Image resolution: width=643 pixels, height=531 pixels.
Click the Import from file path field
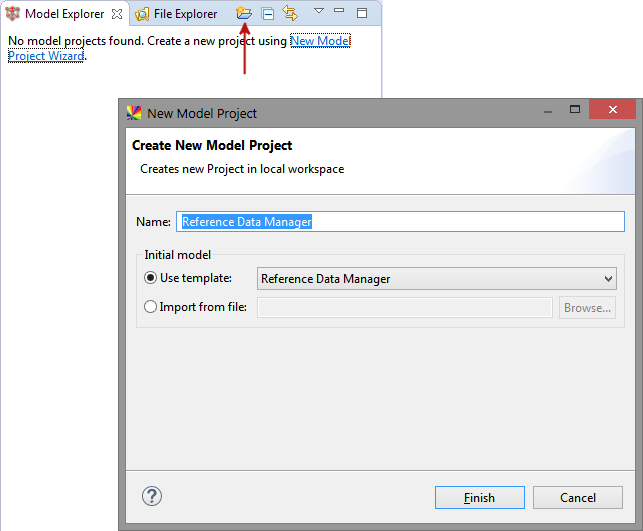(405, 308)
